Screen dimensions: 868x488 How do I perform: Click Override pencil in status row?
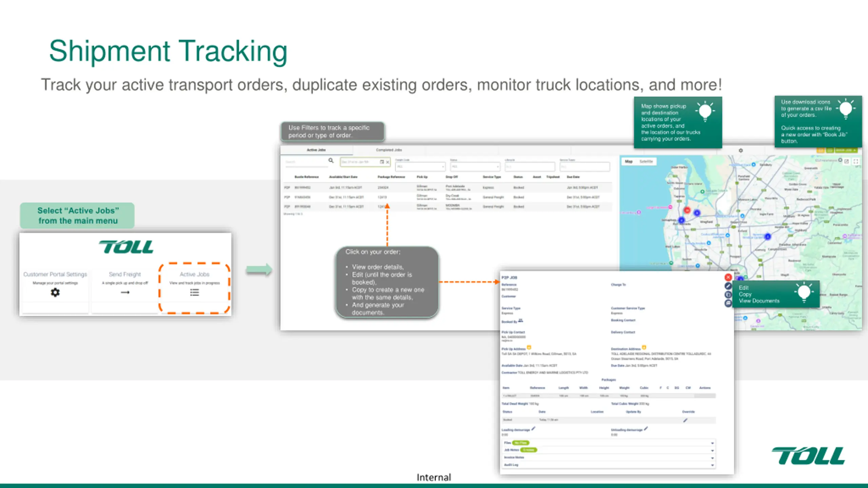685,420
